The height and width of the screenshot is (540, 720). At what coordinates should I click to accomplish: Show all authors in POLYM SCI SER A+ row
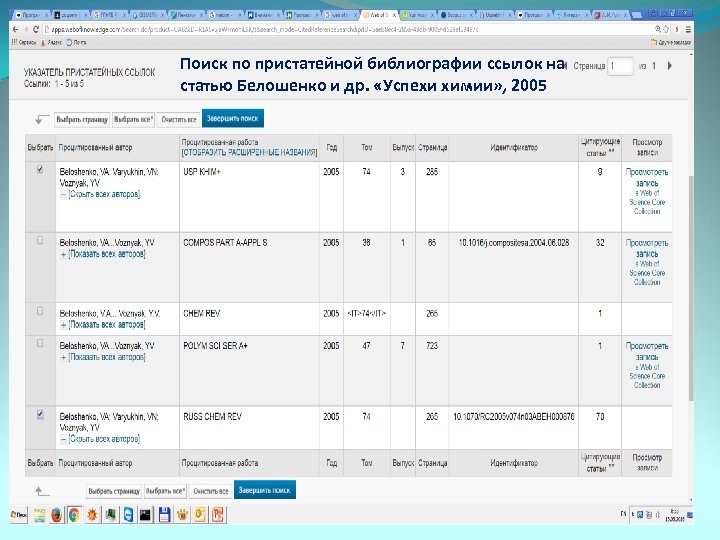click(x=103, y=357)
